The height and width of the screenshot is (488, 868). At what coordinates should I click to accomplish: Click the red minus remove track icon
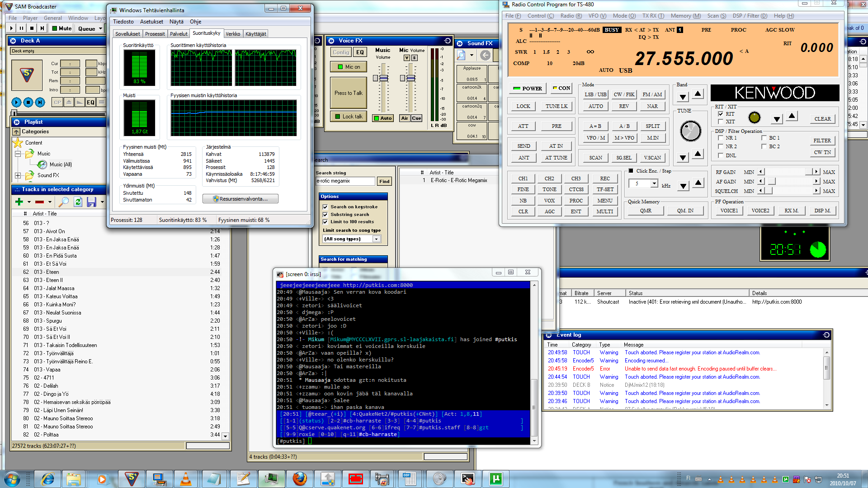[x=40, y=202]
